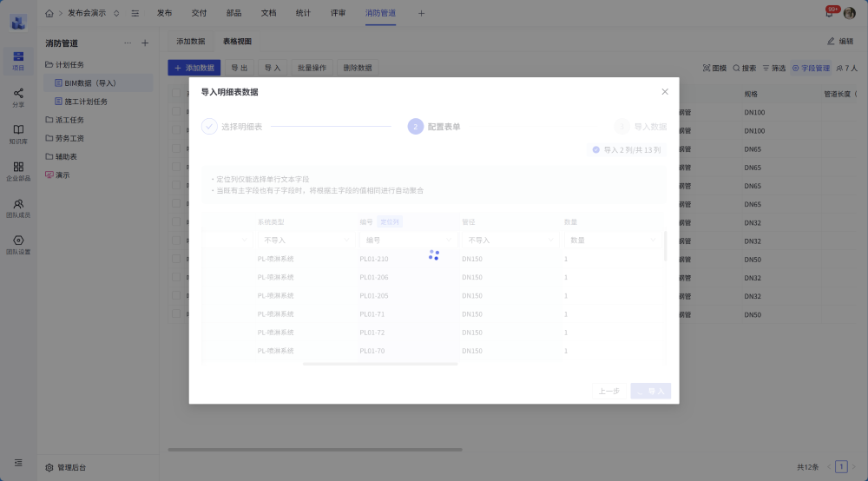Viewport: 868px width, 481px height.
Task: Click the 上一步 button in the dialog
Action: (x=609, y=392)
